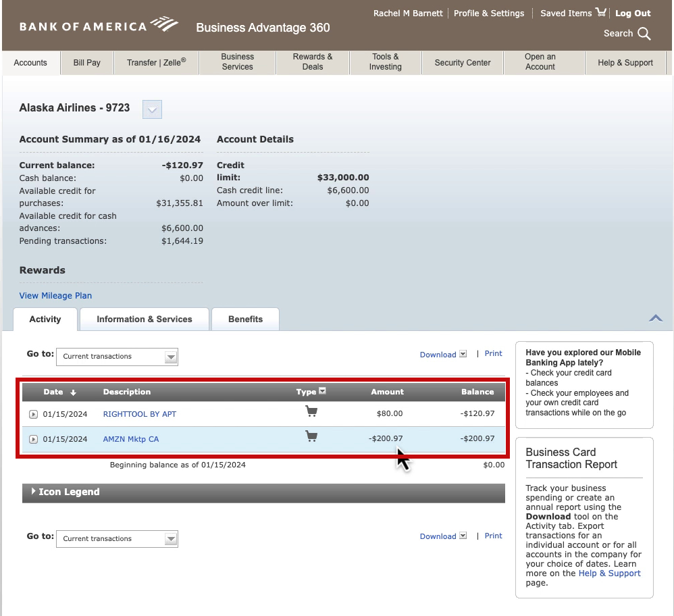Click Rachel M Barnett user name

click(408, 14)
